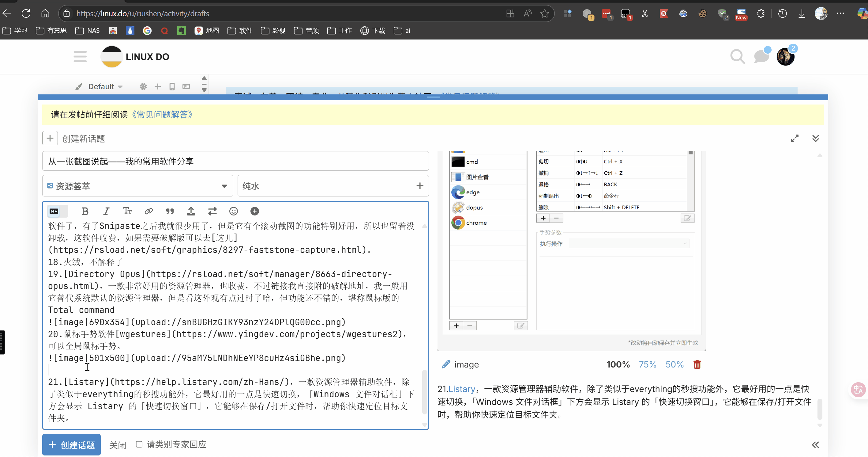This screenshot has height=457, width=868.
Task: Open the 资源荟萃 category dropdown
Action: [137, 186]
